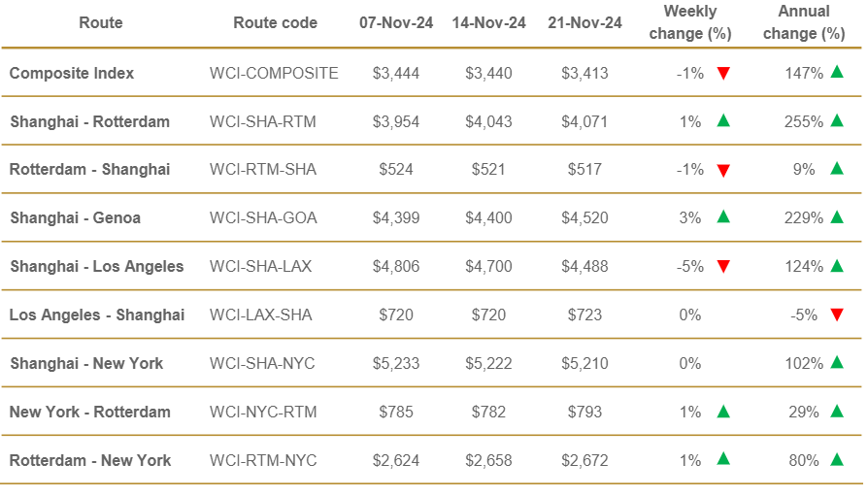The height and width of the screenshot is (497, 868).
Task: Select the Route column header
Action: click(x=101, y=22)
